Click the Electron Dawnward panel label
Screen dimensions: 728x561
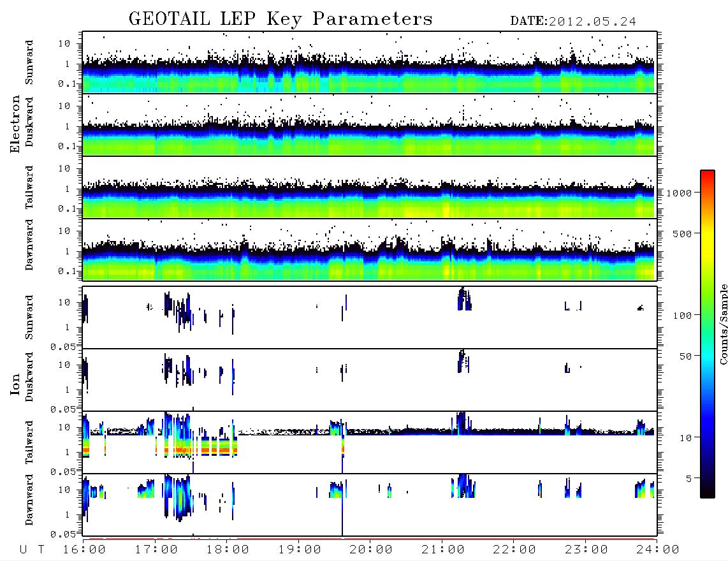pyautogui.click(x=29, y=245)
